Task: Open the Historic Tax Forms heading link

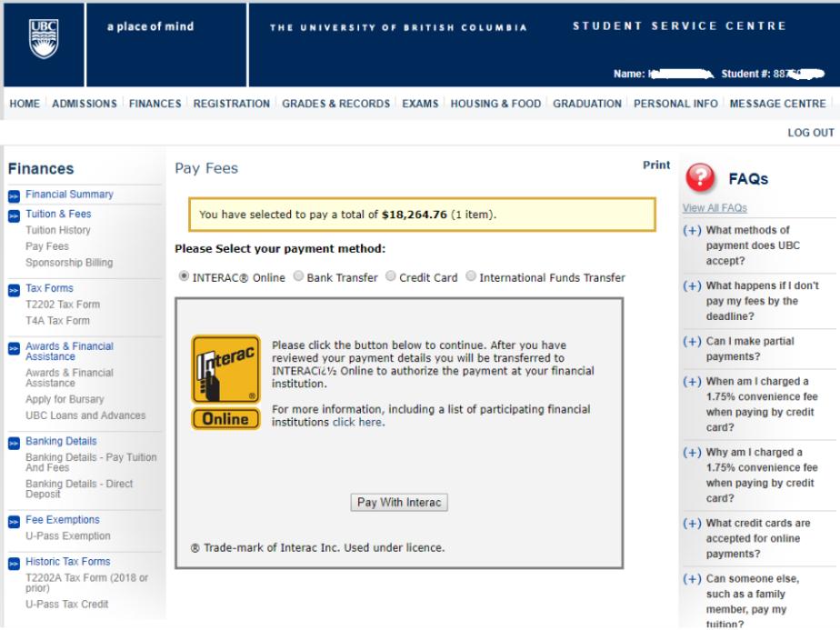Action: point(68,562)
